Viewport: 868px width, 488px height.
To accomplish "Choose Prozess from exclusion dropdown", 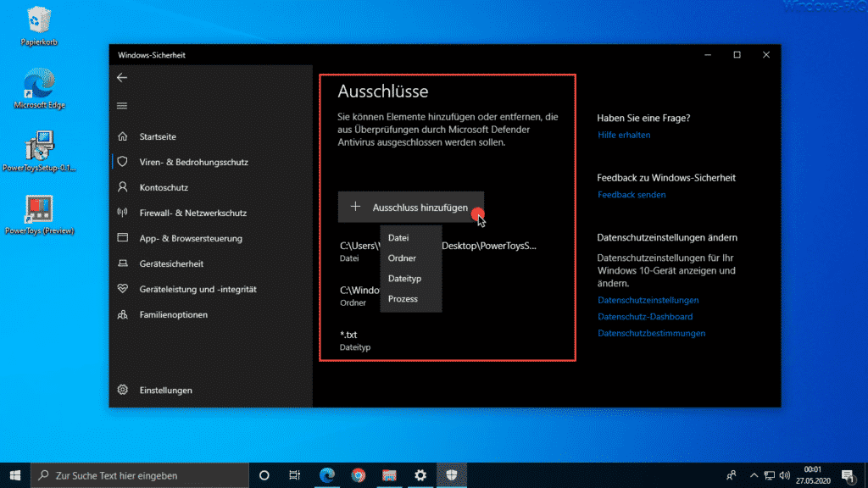I will 411,299.
